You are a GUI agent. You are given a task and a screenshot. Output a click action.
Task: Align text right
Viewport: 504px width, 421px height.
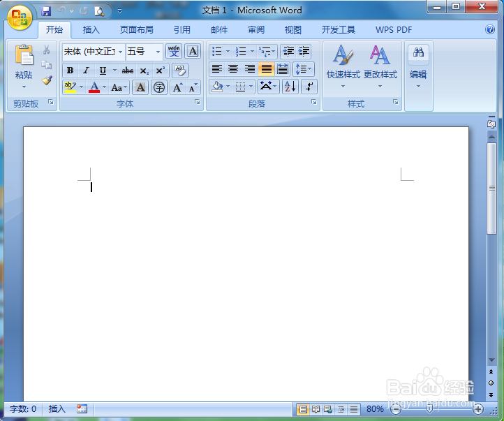250,69
